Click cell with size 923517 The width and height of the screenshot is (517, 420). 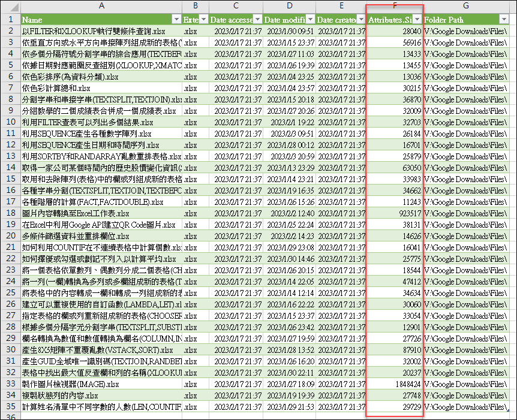click(394, 213)
